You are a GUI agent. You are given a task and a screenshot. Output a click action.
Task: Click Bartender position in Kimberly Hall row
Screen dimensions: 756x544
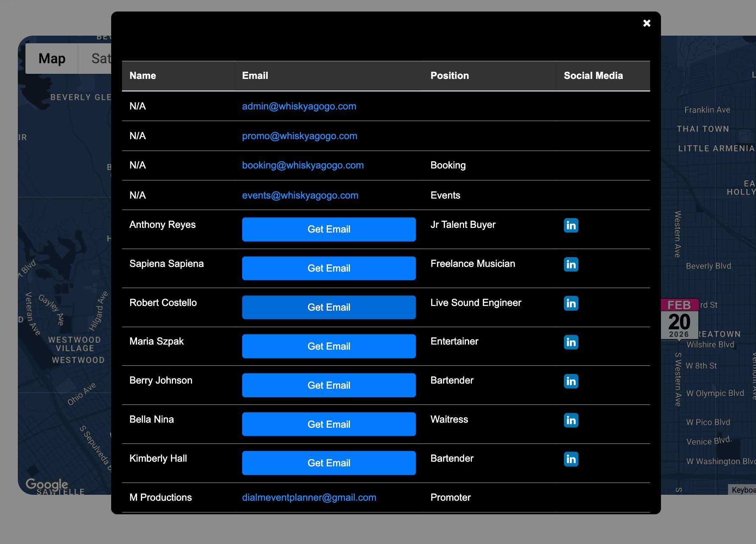coord(452,458)
